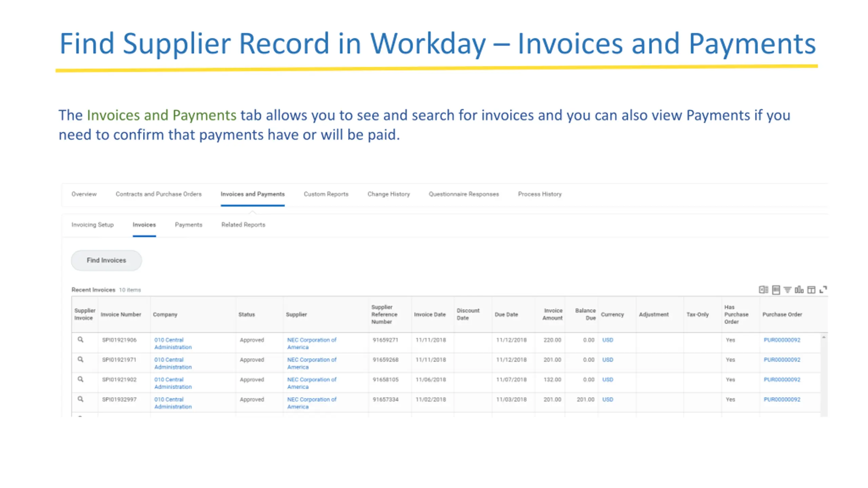The width and height of the screenshot is (868, 488).
Task: Click balance due 201.00 in SPI01932997 row
Action: pyautogui.click(x=586, y=399)
